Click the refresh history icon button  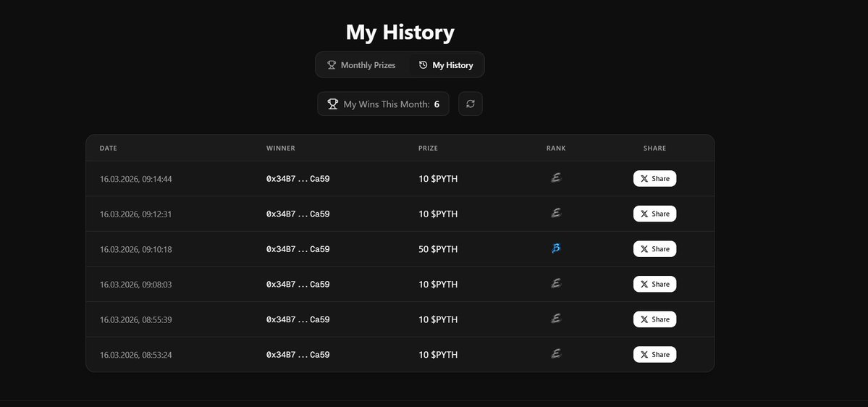(x=471, y=104)
